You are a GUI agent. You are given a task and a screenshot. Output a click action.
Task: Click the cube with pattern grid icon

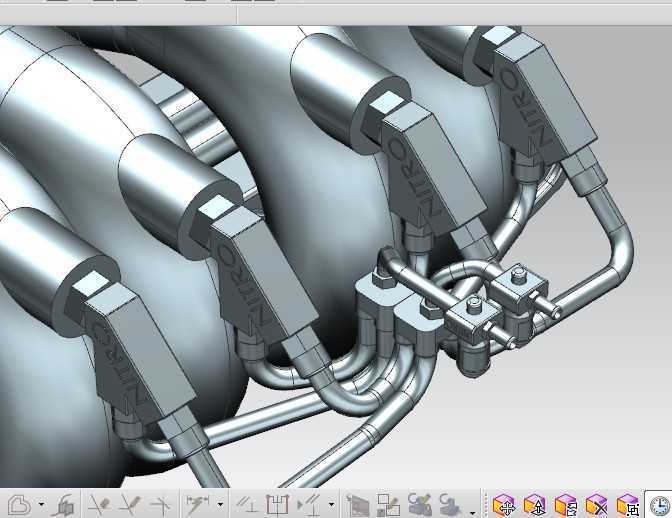[x=566, y=506]
